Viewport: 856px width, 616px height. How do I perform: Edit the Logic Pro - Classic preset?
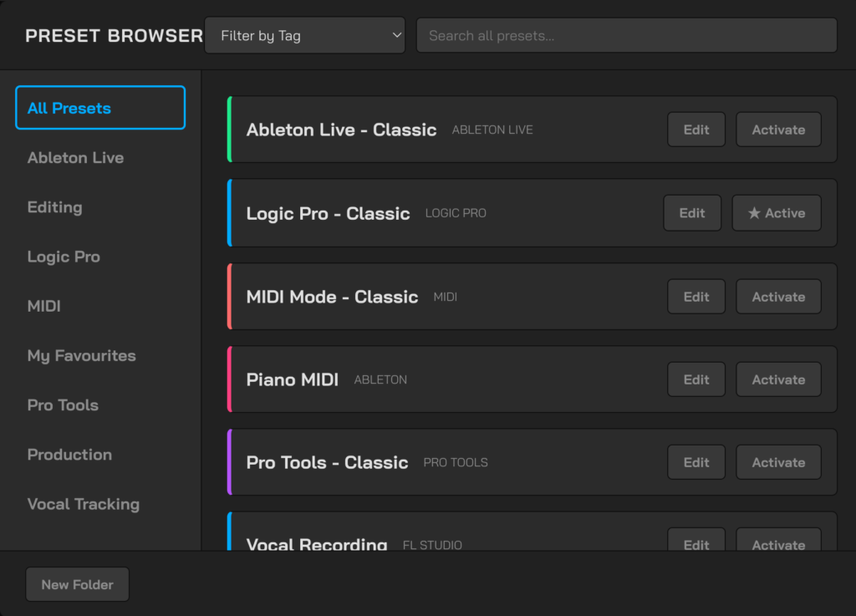tap(691, 213)
